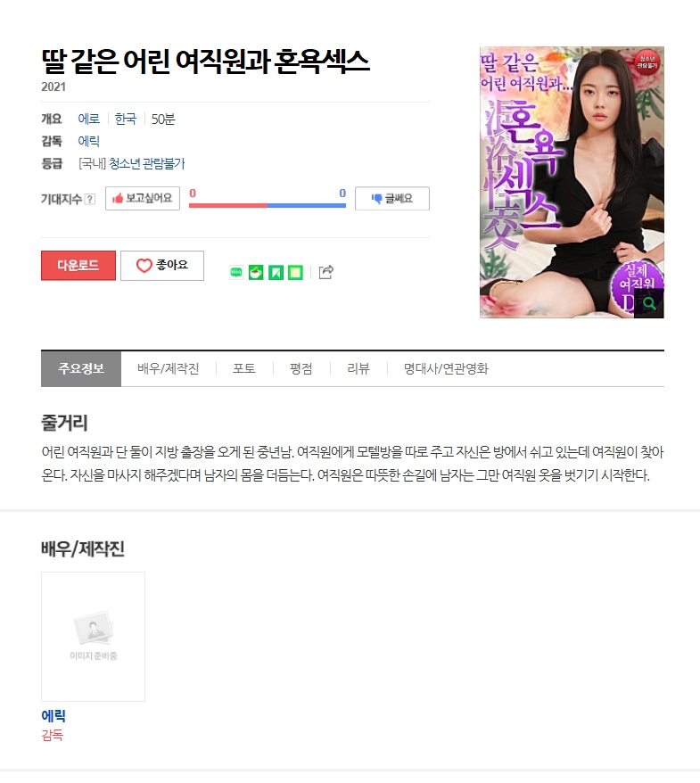Open the 명대사/연관영화 tab
This screenshot has width=700, height=783.
[x=446, y=368]
